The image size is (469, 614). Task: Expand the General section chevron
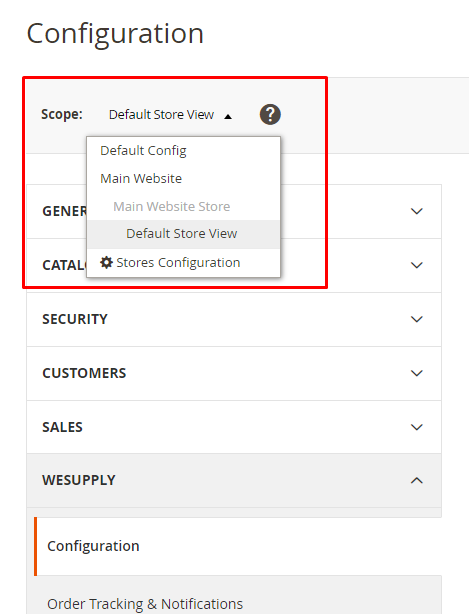pos(417,211)
